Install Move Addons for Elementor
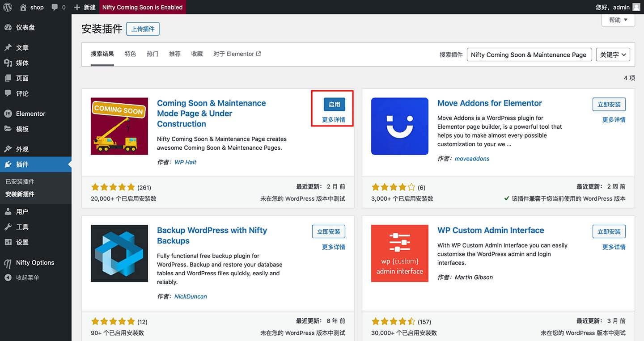644x341 pixels. (x=609, y=105)
